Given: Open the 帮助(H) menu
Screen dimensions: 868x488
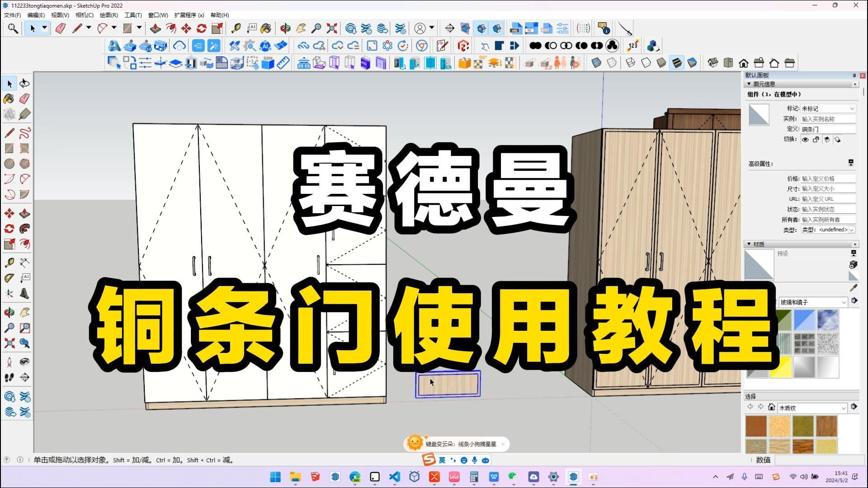Looking at the screenshot, I should 220,15.
